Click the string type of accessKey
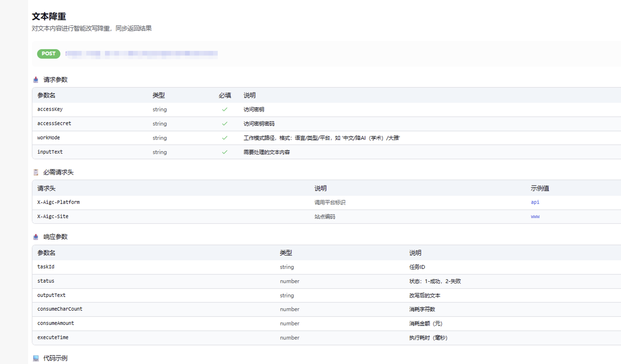Image resolution: width=621 pixels, height=364 pixels. 160,110
